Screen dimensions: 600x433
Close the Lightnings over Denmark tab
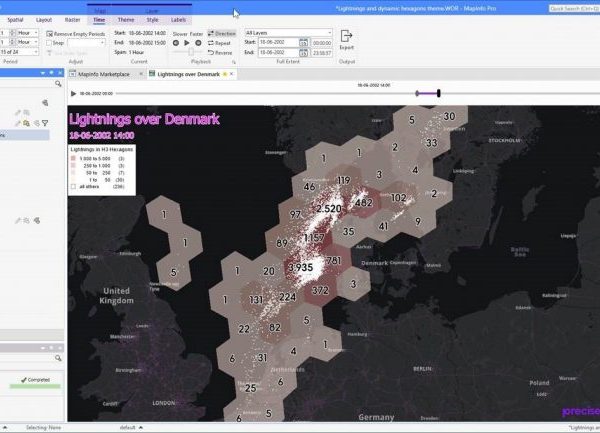(x=232, y=74)
